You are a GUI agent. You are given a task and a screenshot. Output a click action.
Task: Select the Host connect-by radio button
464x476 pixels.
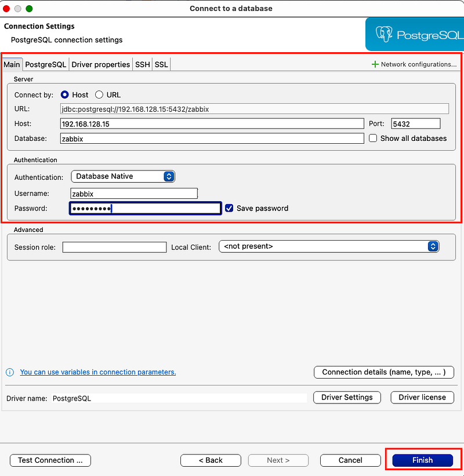(65, 95)
